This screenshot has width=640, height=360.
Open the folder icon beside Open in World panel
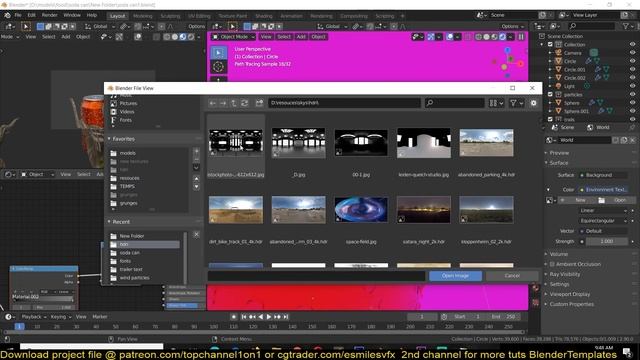tap(601, 200)
